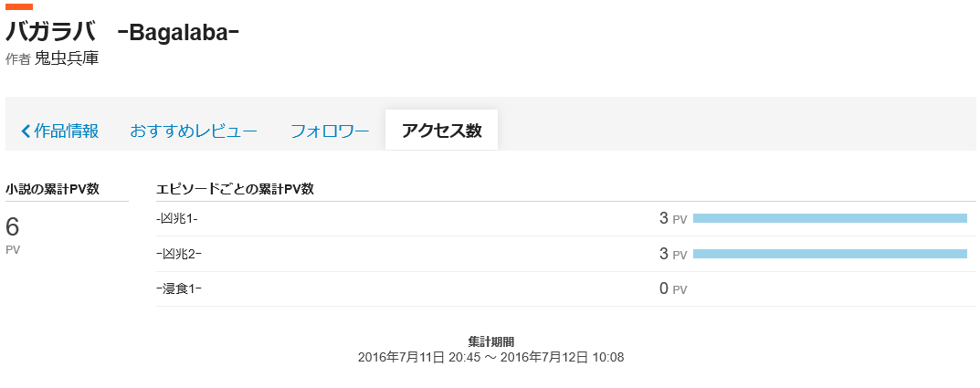980x388 pixels.
Task: Open the フォロワー tab
Action: click(330, 131)
